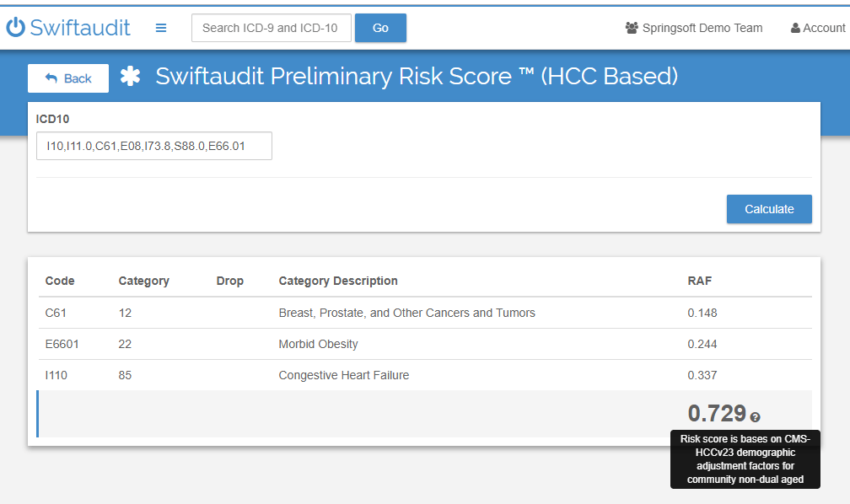Click the Swiftaudit brand name link
Screen dimensions: 850x504
tap(80, 28)
